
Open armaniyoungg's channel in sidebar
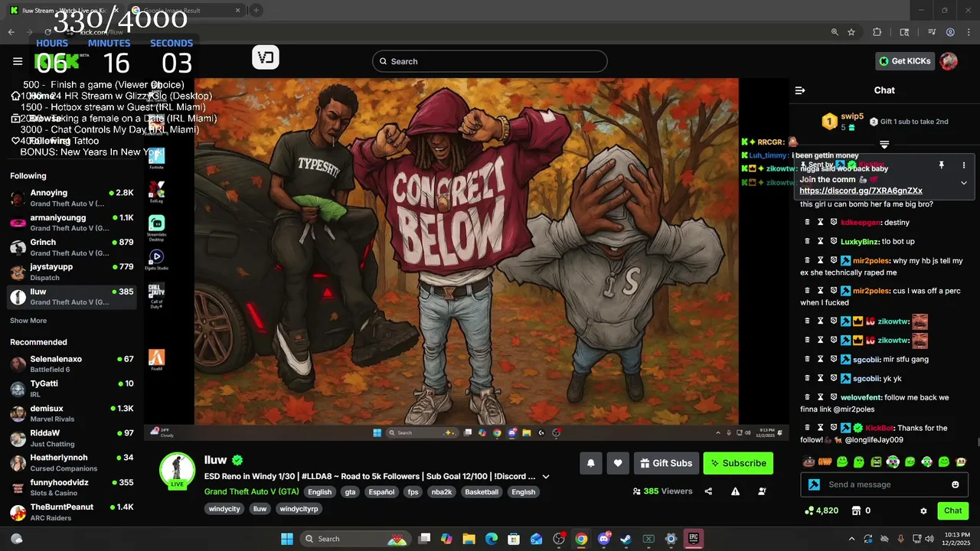[x=72, y=223]
